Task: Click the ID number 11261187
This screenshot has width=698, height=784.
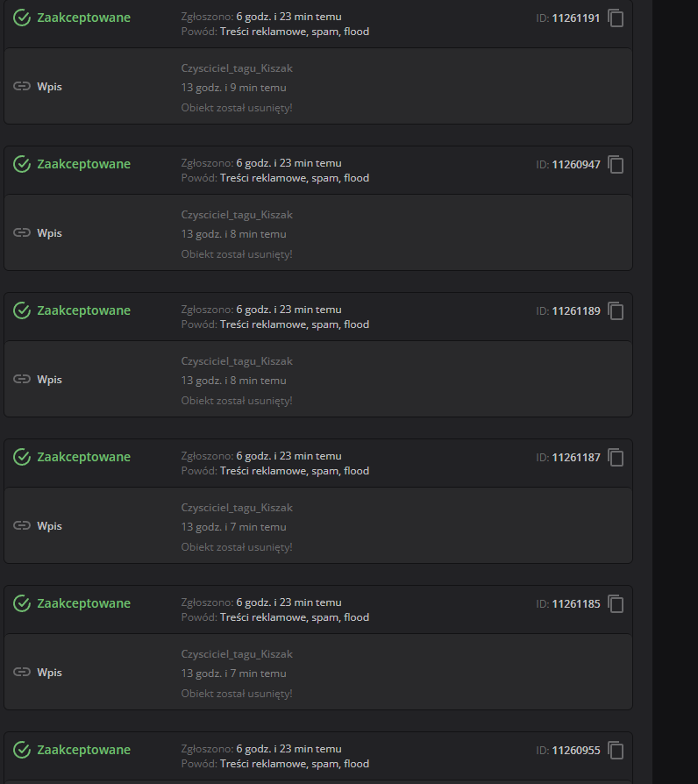Action: click(576, 457)
